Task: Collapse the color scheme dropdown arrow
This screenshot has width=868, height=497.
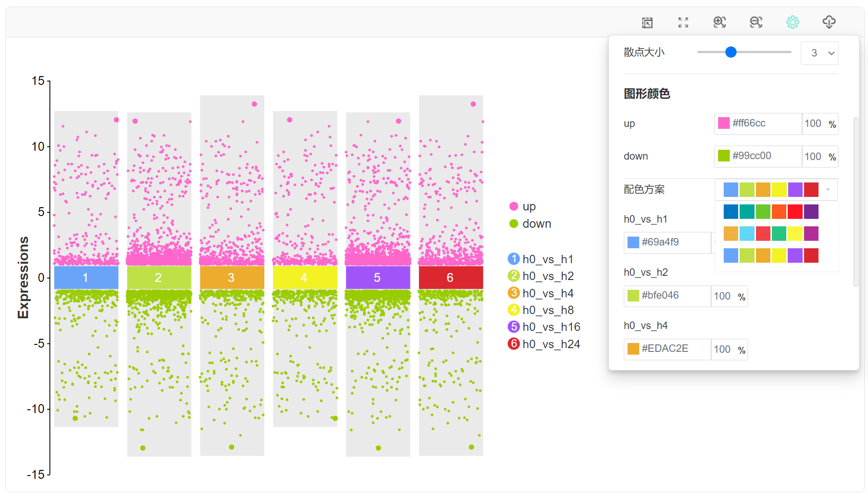Action: pos(828,189)
